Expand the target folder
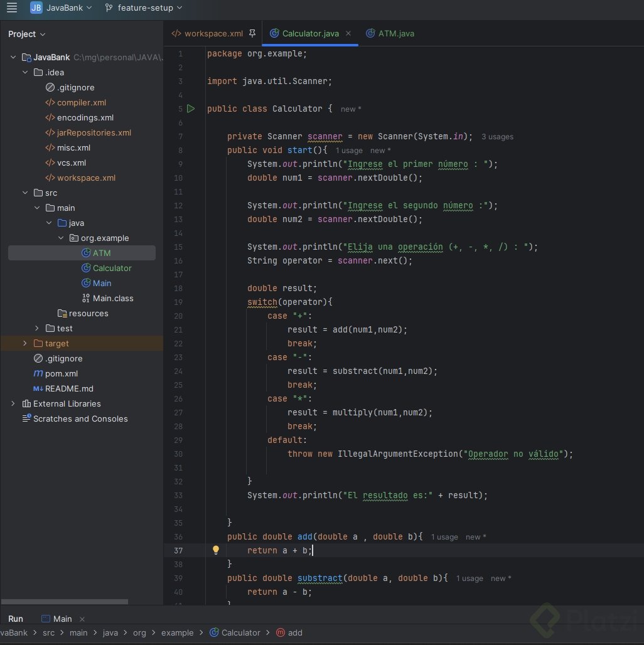644x645 pixels. 25,343
